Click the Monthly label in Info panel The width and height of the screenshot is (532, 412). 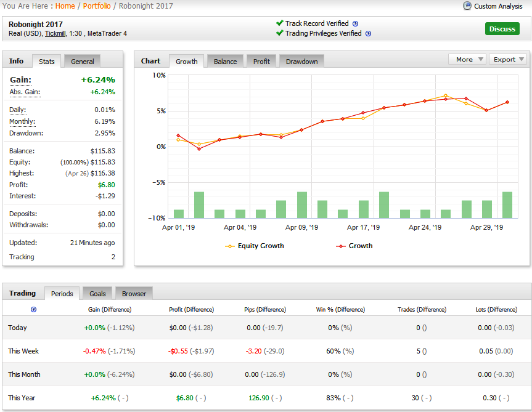pyautogui.click(x=22, y=121)
